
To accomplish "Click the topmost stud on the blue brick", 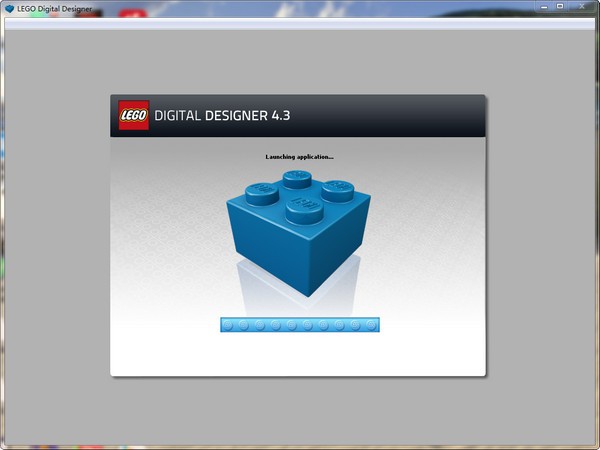I will pos(297,179).
